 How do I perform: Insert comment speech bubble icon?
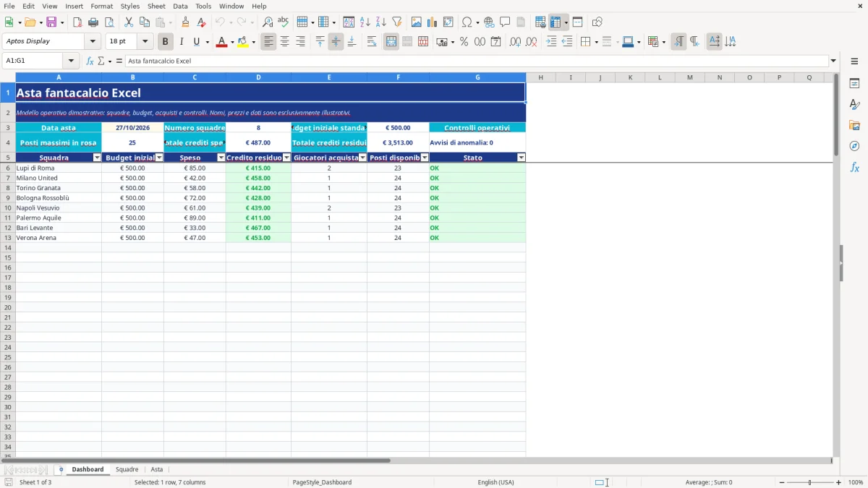tap(505, 22)
